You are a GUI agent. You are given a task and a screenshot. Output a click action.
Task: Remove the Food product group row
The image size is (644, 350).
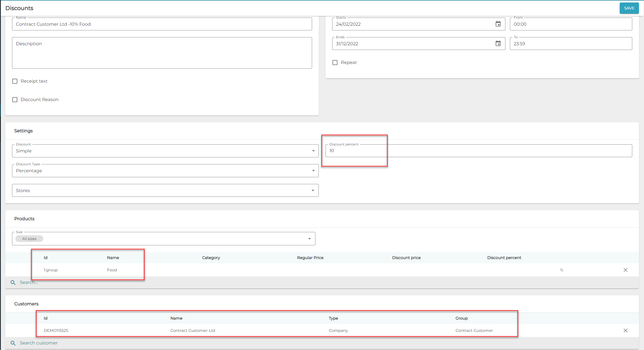[x=625, y=270]
